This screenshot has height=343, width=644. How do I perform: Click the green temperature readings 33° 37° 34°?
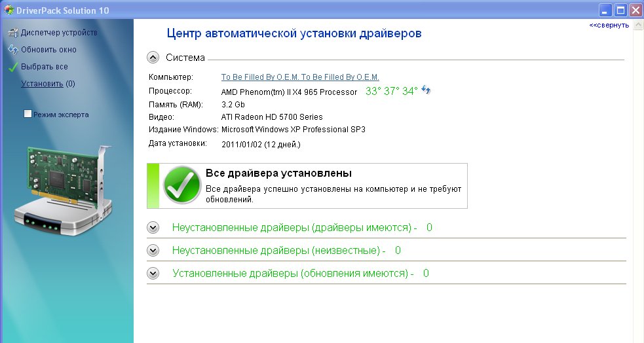coord(391,91)
